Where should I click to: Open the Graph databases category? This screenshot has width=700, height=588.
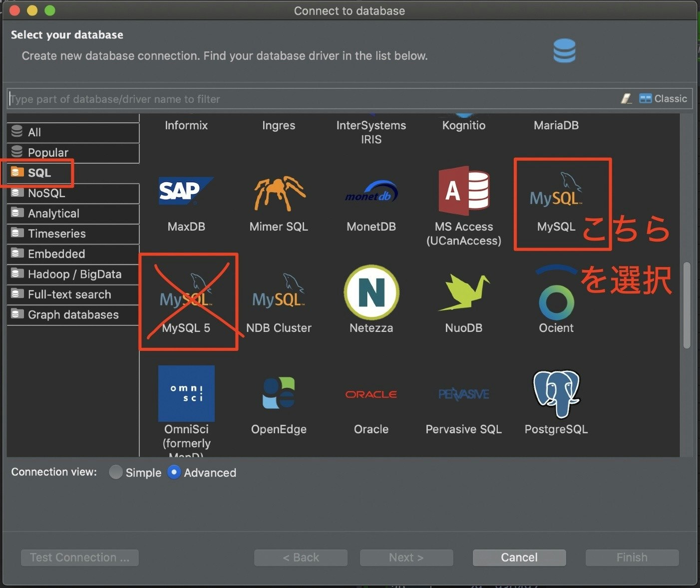[x=73, y=315]
